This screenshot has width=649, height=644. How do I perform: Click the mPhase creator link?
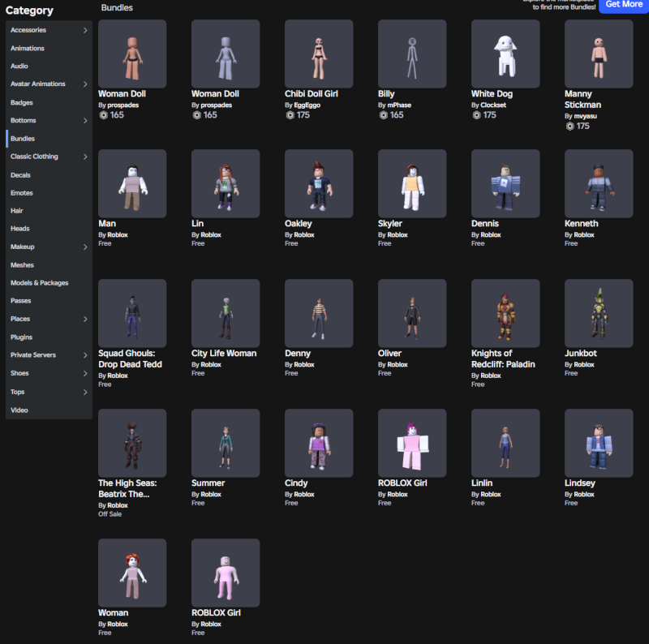[x=399, y=105]
